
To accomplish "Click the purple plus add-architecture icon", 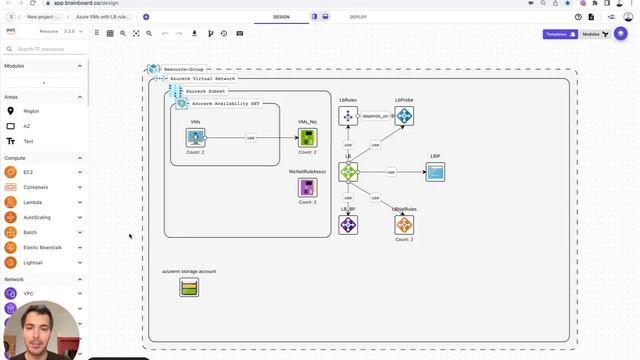I will [x=146, y=17].
